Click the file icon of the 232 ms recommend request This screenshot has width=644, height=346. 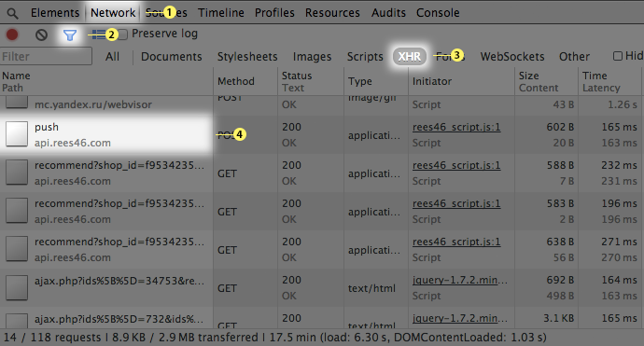17,172
